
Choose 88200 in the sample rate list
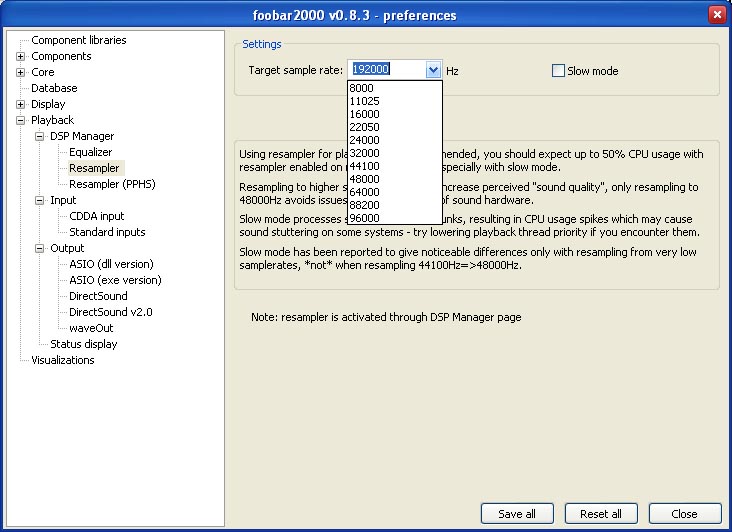(395, 205)
